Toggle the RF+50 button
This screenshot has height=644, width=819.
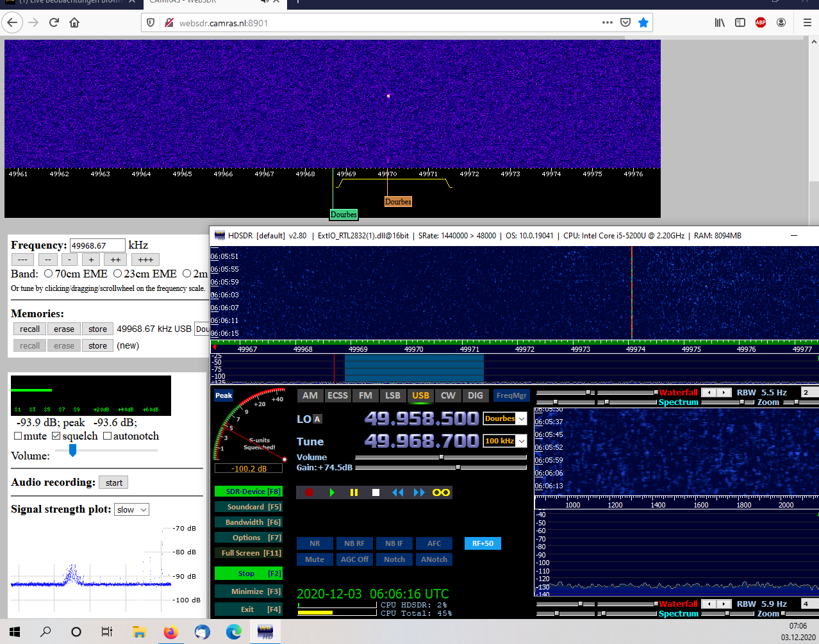pyautogui.click(x=483, y=543)
